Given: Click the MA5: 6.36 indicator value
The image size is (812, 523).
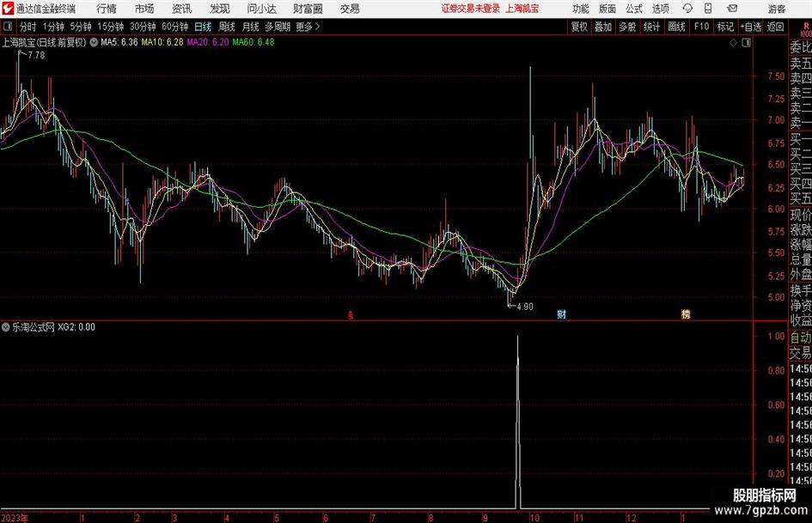Looking at the screenshot, I should tap(119, 42).
